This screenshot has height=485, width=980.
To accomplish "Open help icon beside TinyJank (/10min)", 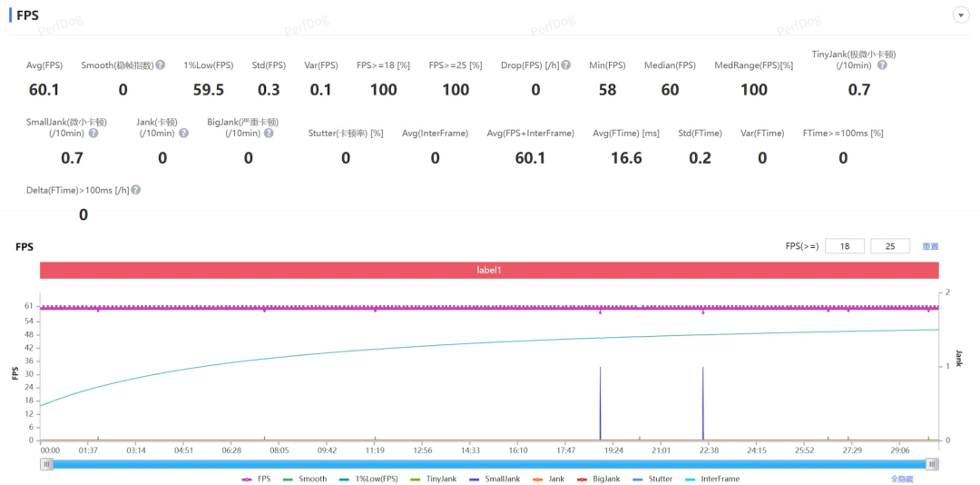I will coord(882,65).
